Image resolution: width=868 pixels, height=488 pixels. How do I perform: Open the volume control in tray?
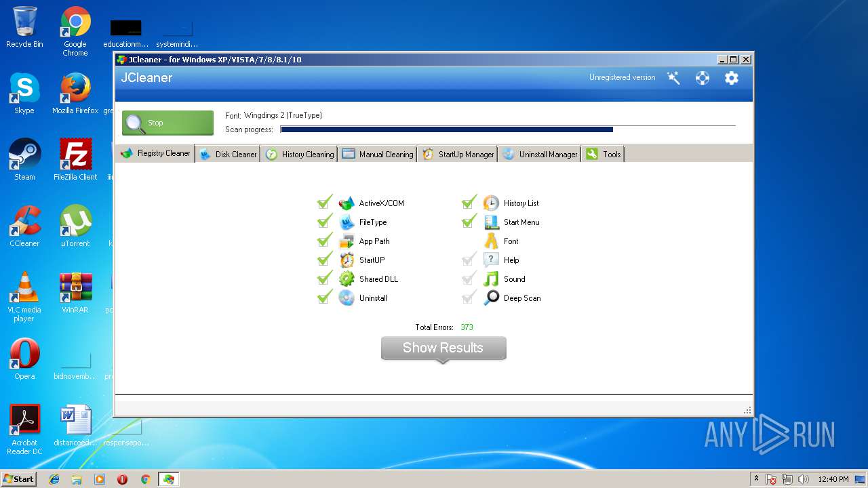(x=804, y=479)
